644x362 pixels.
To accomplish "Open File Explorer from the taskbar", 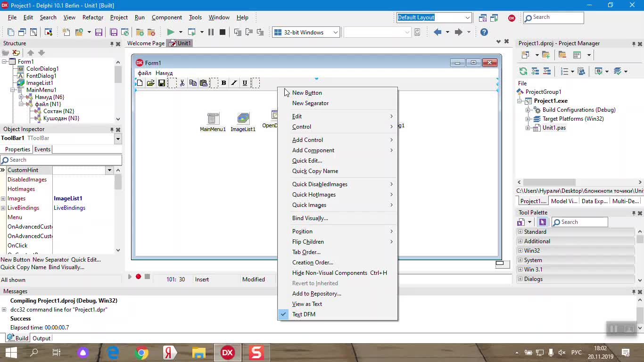I will (x=199, y=352).
